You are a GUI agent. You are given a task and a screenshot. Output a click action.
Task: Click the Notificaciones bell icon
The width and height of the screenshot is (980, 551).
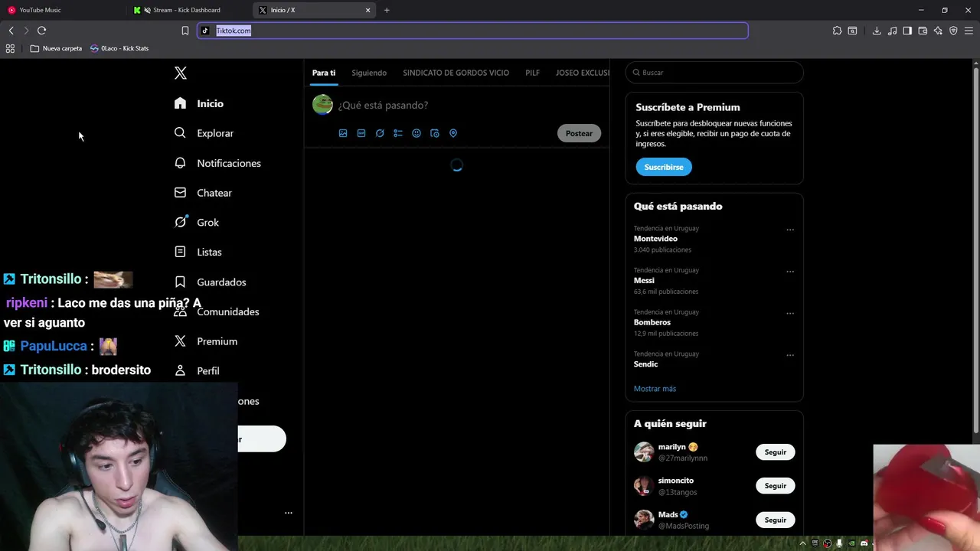tap(180, 163)
